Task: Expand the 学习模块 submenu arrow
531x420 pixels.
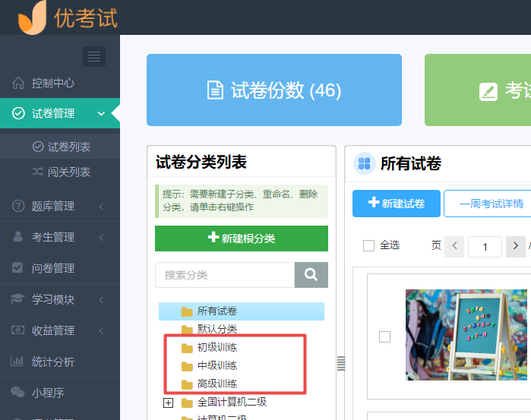Action: [101, 300]
